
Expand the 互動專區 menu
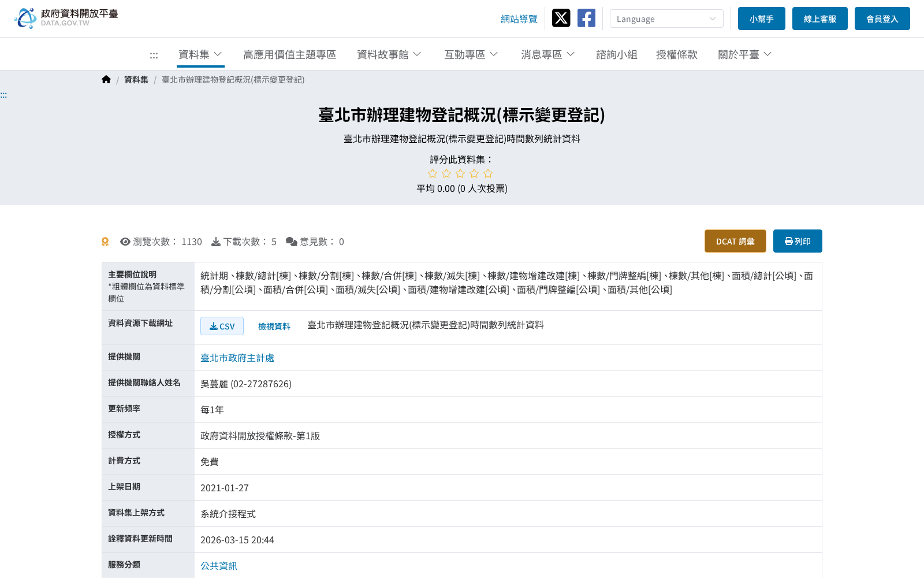(471, 54)
